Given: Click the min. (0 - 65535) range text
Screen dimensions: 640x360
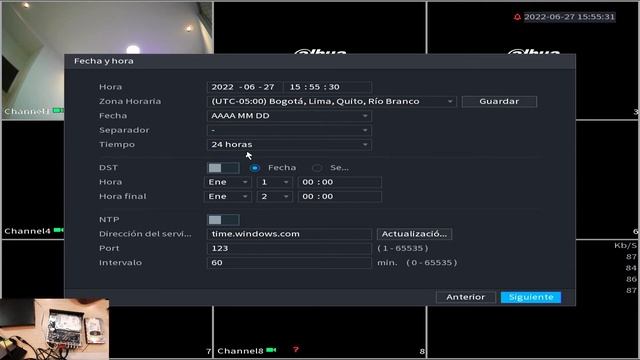Looking at the screenshot, I should pos(417,262).
